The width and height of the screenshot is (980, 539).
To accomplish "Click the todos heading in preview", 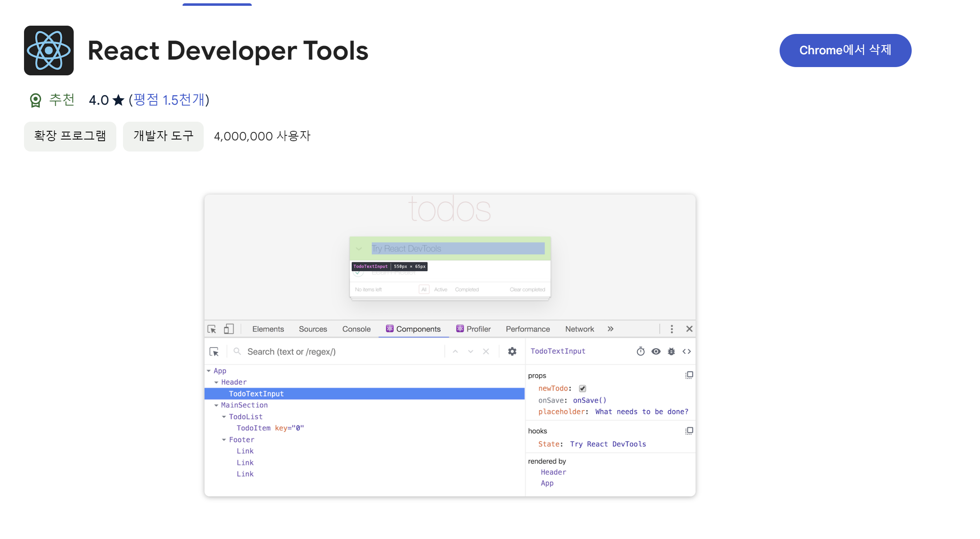I will (x=450, y=209).
